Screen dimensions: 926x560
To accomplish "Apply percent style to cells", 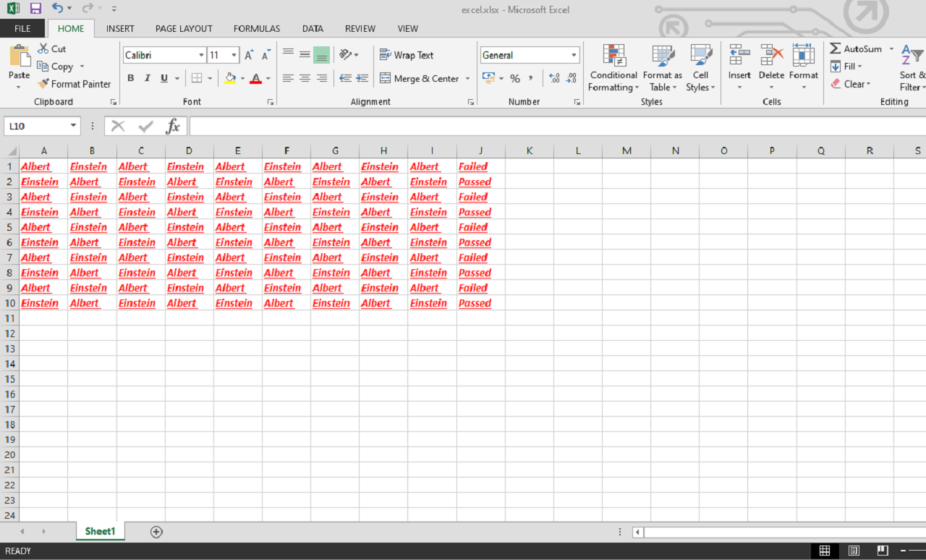I will pyautogui.click(x=515, y=78).
